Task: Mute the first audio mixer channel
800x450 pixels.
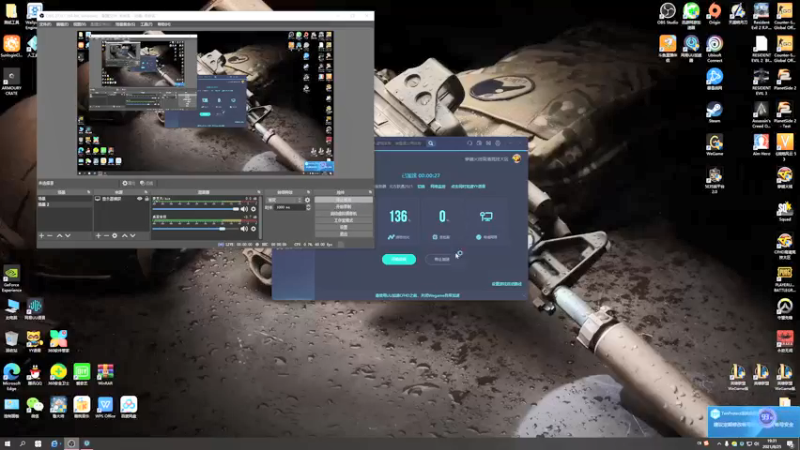Action: 244,209
